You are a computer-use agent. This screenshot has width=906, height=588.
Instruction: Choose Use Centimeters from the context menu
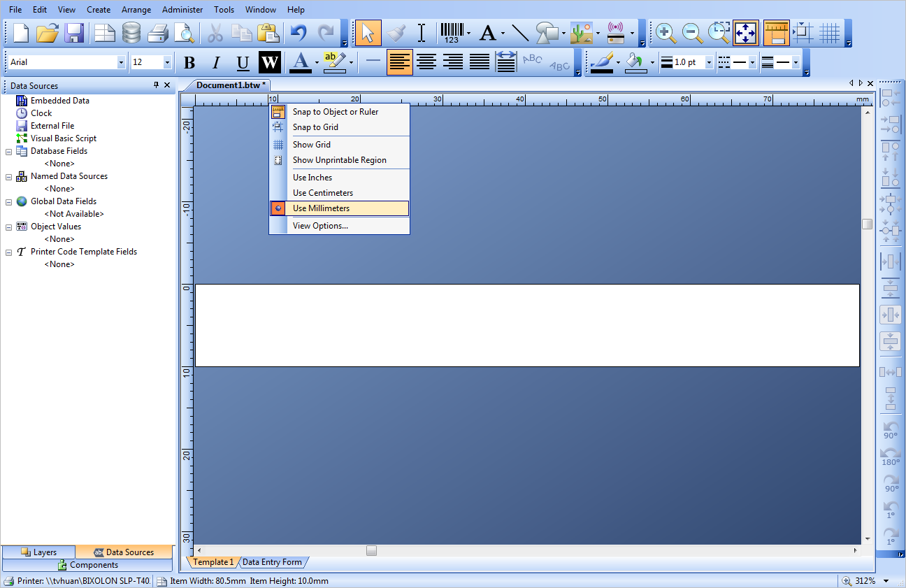[x=340, y=193]
